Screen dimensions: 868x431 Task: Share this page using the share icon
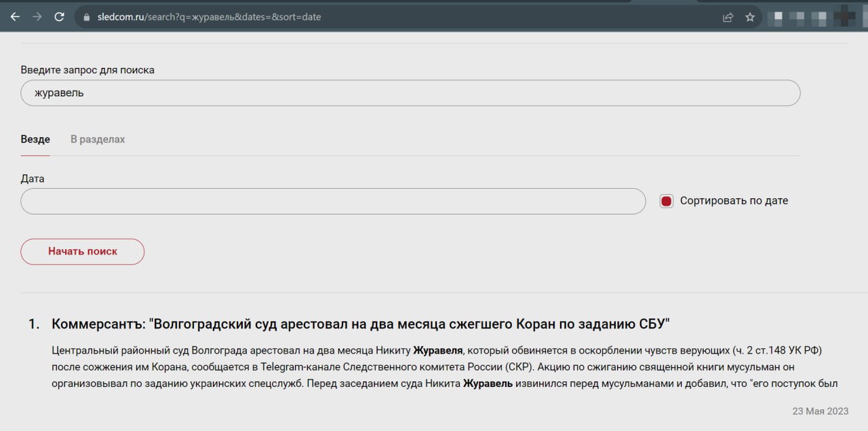[728, 18]
